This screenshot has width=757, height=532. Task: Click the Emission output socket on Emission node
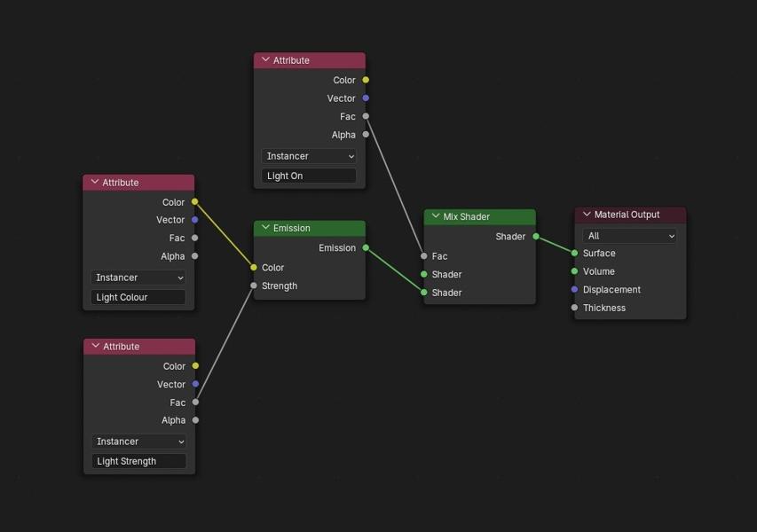click(x=366, y=248)
